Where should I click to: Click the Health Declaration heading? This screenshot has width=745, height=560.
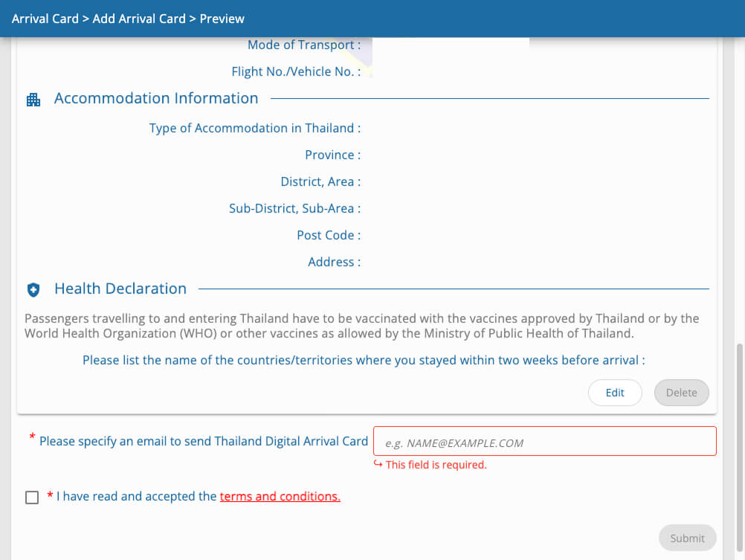(120, 289)
